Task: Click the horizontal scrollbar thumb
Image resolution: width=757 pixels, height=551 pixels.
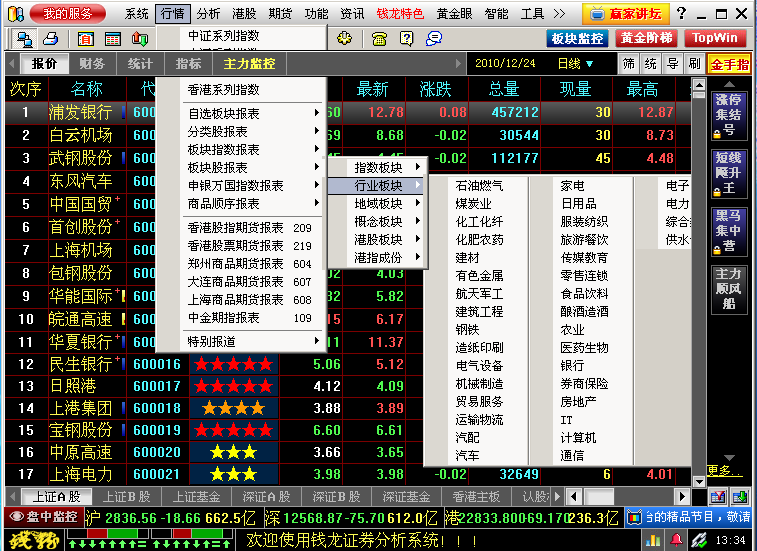Action: (599, 496)
